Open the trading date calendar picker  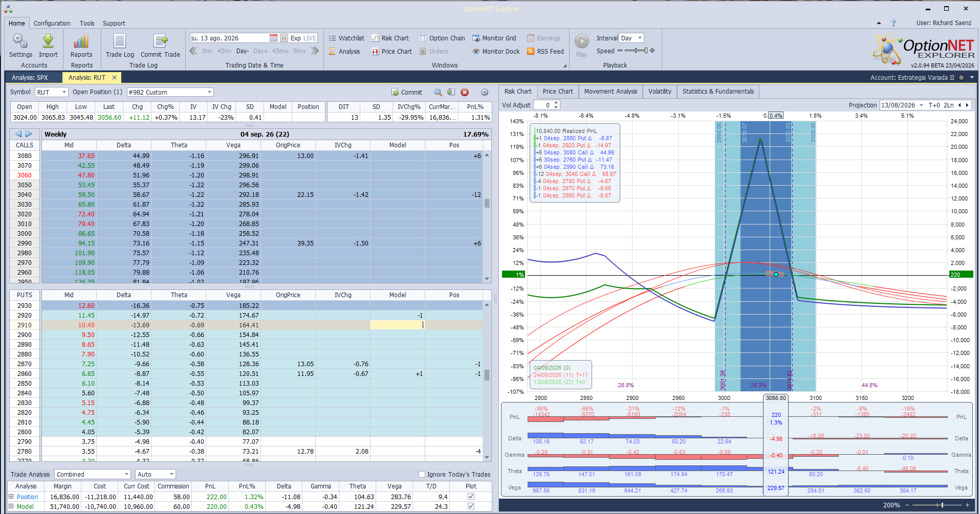click(273, 38)
